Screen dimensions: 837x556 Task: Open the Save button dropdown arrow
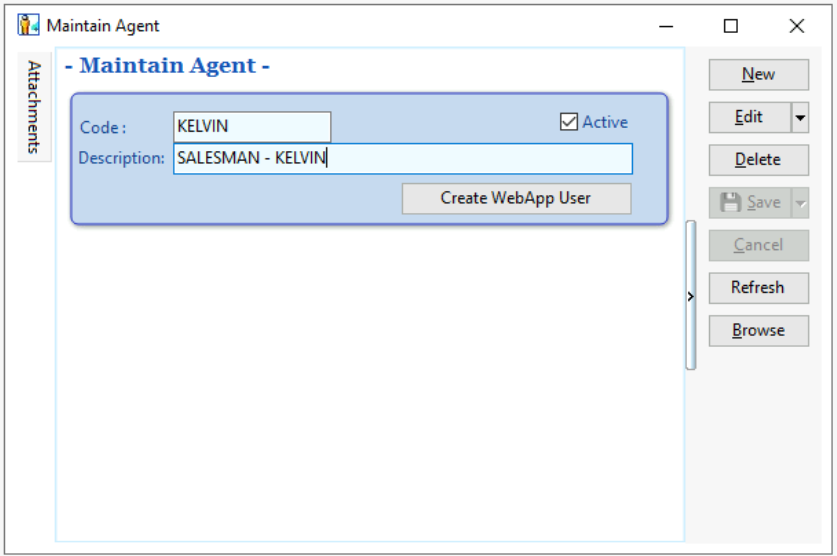pyautogui.click(x=800, y=202)
